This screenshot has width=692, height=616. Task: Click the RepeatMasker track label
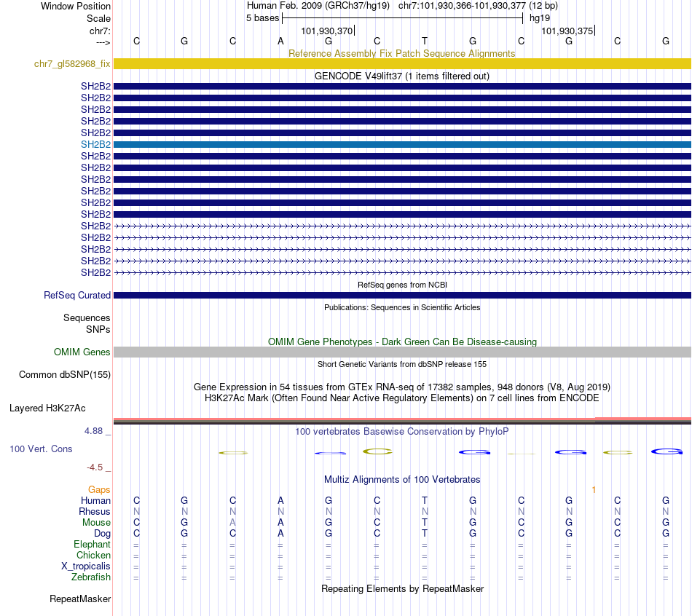coord(80,599)
